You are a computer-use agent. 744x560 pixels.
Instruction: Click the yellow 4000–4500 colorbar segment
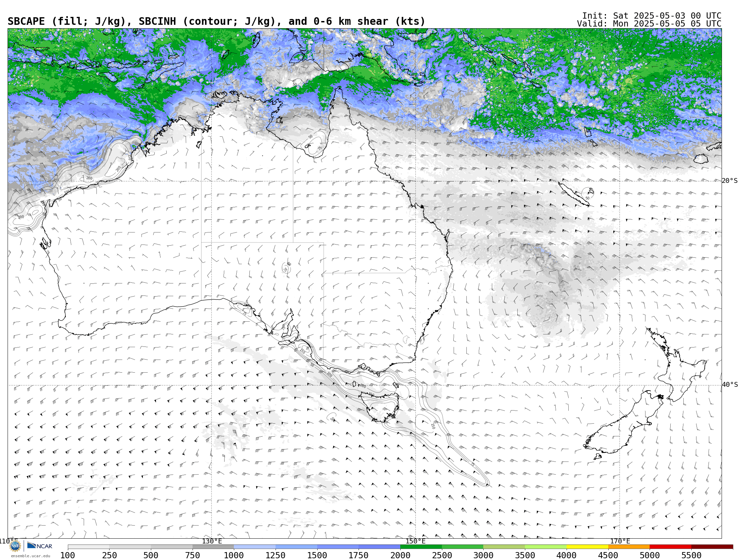[x=587, y=547]
